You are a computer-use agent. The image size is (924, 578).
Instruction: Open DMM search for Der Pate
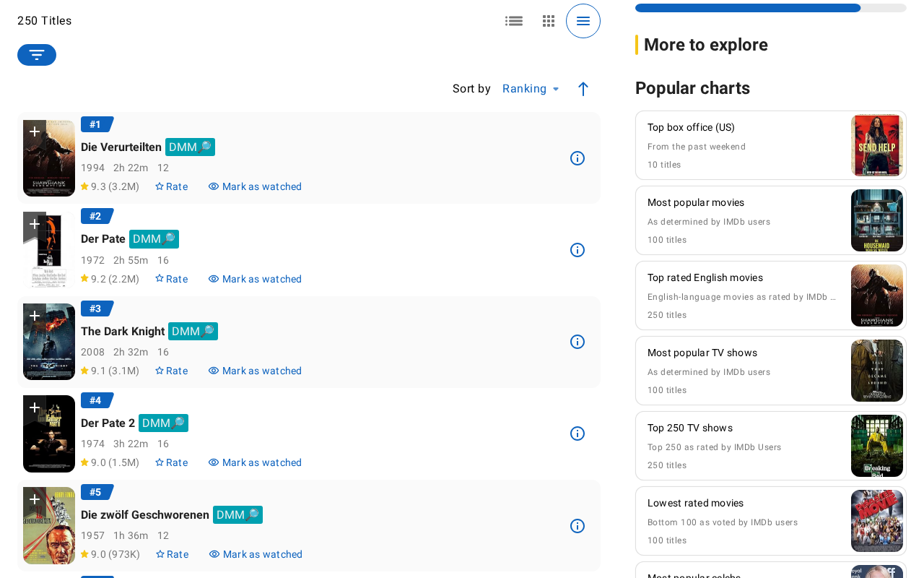[153, 238]
